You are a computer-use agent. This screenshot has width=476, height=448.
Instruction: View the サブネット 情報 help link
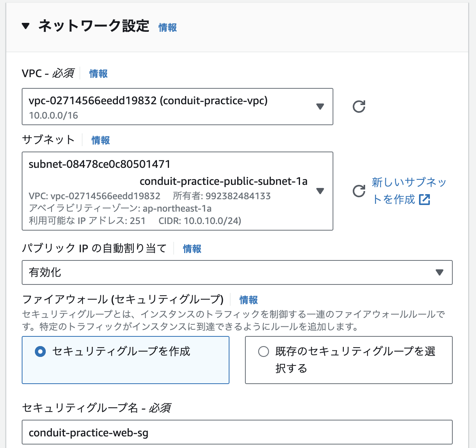(x=100, y=140)
